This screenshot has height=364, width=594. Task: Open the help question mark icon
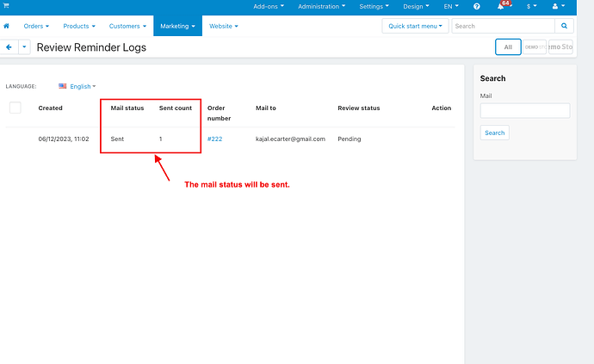[x=476, y=6]
